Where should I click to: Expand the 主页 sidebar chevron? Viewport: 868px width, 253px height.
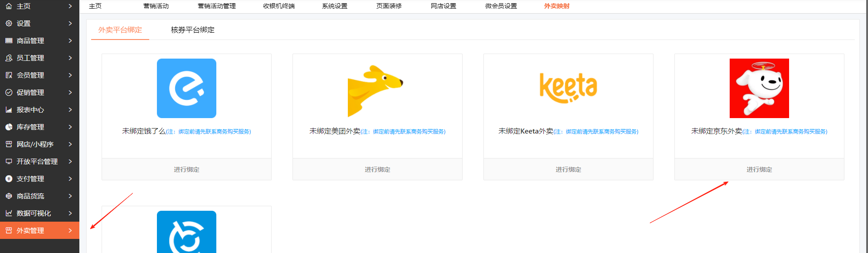tap(70, 6)
